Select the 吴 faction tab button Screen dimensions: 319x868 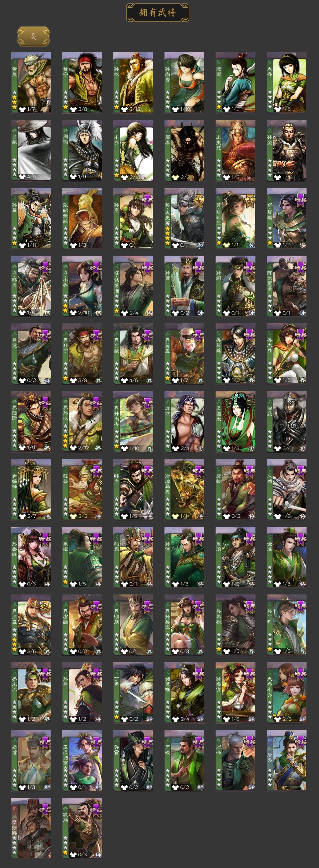point(33,36)
